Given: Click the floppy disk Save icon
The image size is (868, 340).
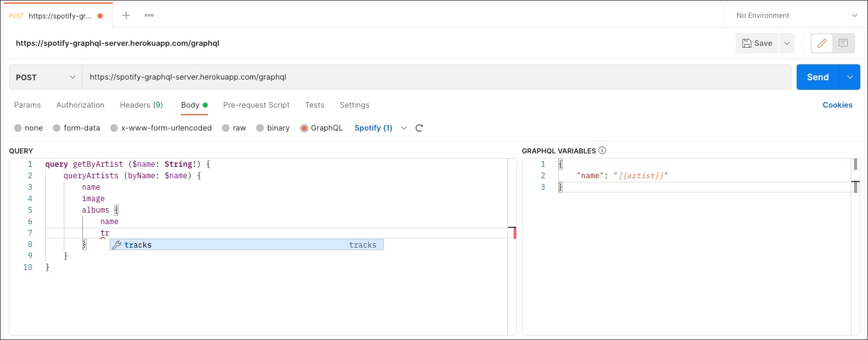Looking at the screenshot, I should (x=746, y=43).
